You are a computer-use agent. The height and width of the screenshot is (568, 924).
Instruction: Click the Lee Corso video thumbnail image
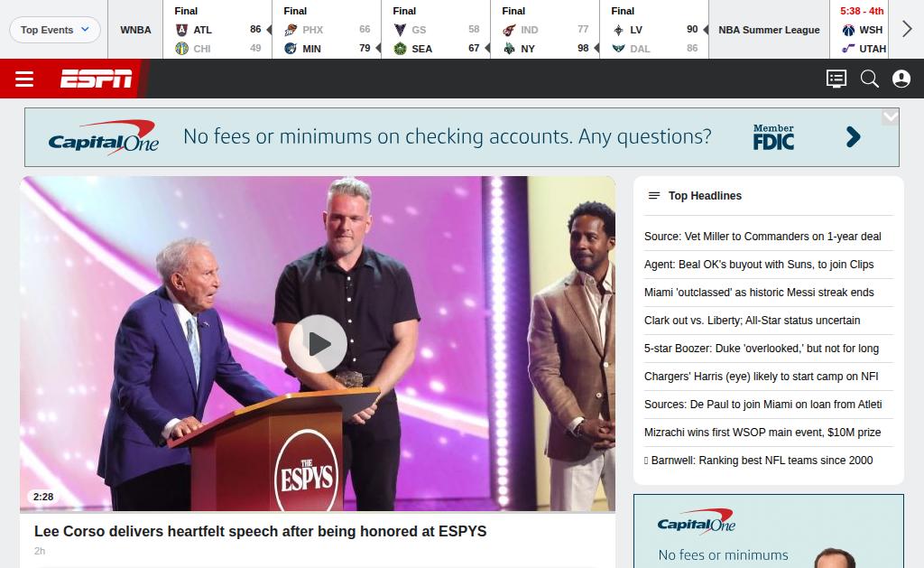pos(318,344)
